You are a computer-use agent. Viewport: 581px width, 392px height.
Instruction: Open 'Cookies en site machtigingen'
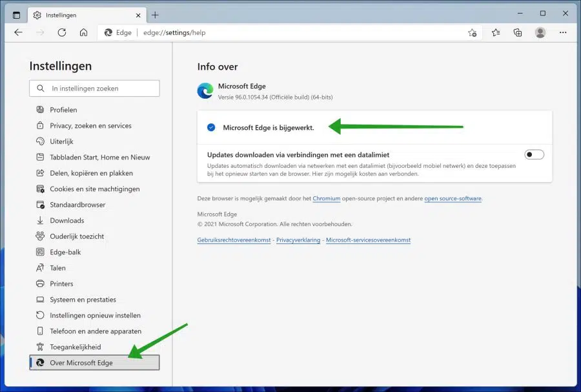tap(94, 189)
